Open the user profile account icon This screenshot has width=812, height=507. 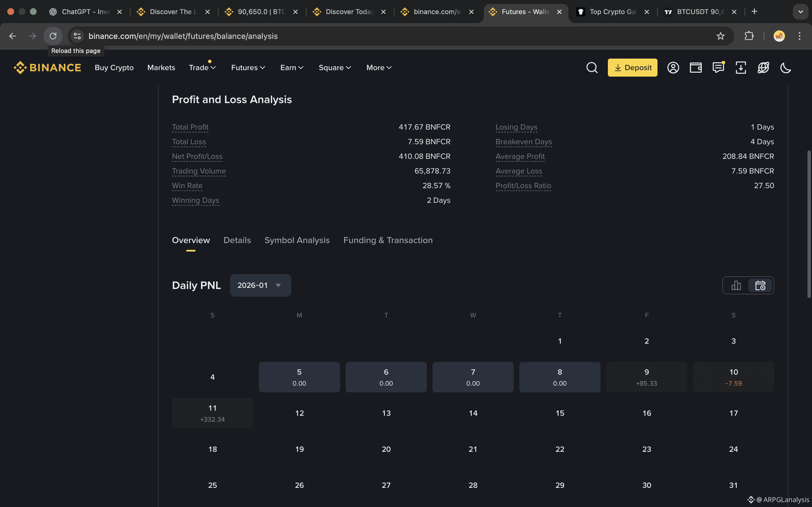pos(673,68)
